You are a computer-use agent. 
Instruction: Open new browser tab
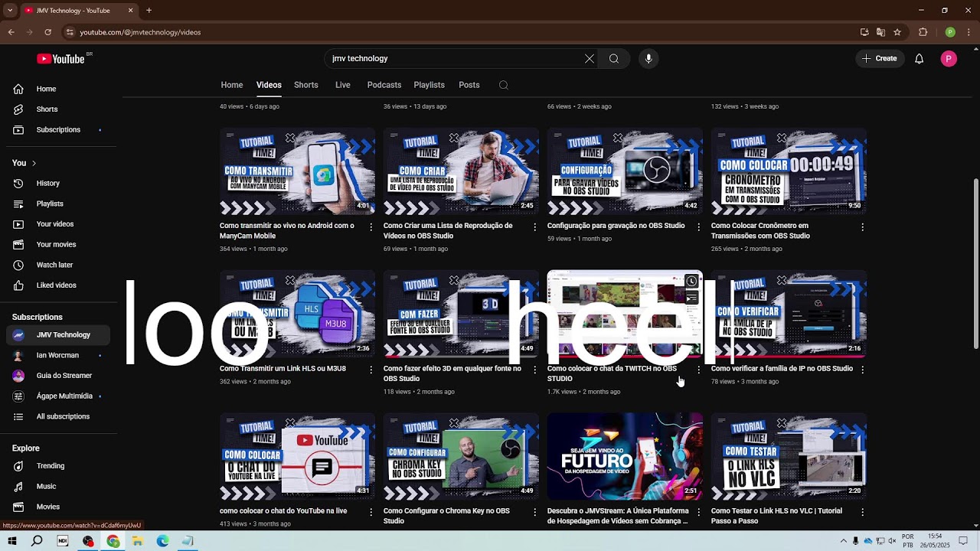[x=149, y=10]
